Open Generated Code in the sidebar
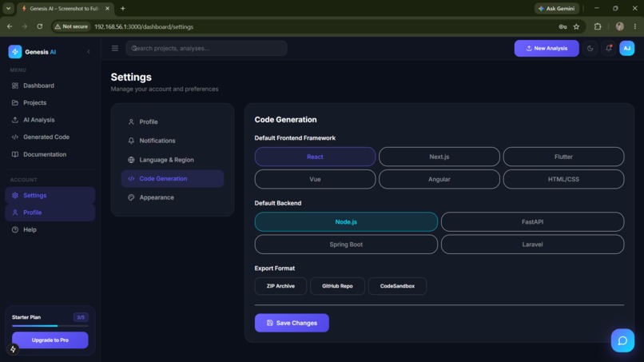This screenshot has width=644, height=362. coord(50,137)
